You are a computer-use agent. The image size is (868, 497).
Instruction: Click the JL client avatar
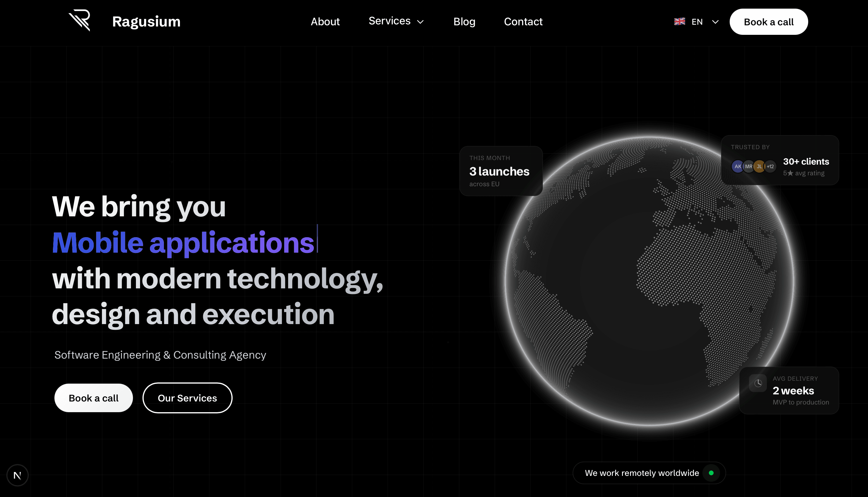tap(759, 166)
